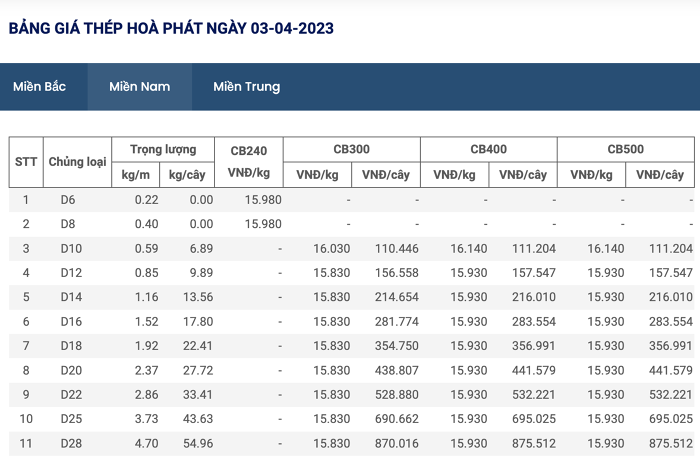The height and width of the screenshot is (464, 700).
Task: Select the Miền Nam tab
Action: coord(140,87)
